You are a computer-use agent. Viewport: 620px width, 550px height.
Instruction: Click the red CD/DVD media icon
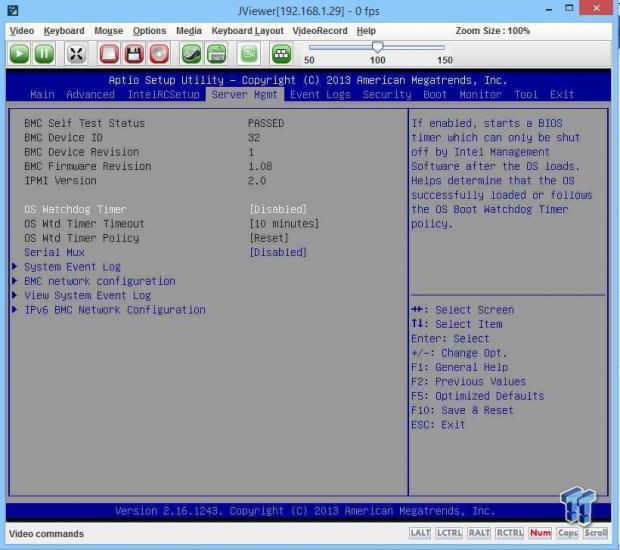coord(159,54)
